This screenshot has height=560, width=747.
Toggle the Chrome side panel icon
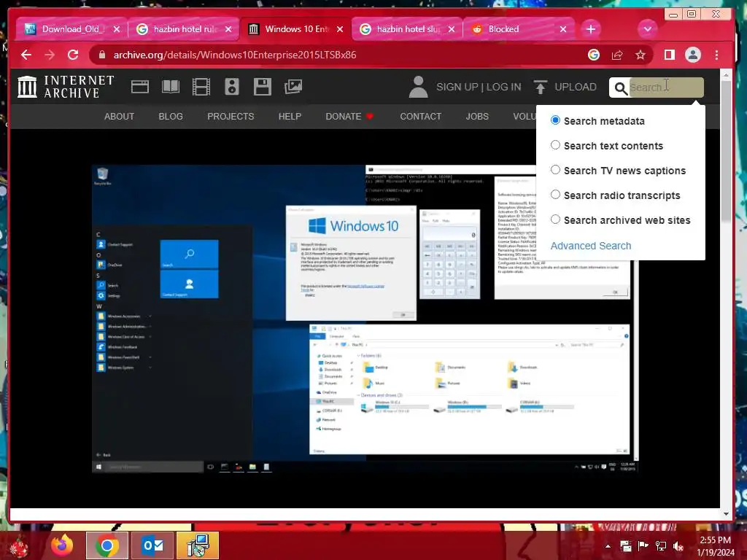click(x=670, y=55)
